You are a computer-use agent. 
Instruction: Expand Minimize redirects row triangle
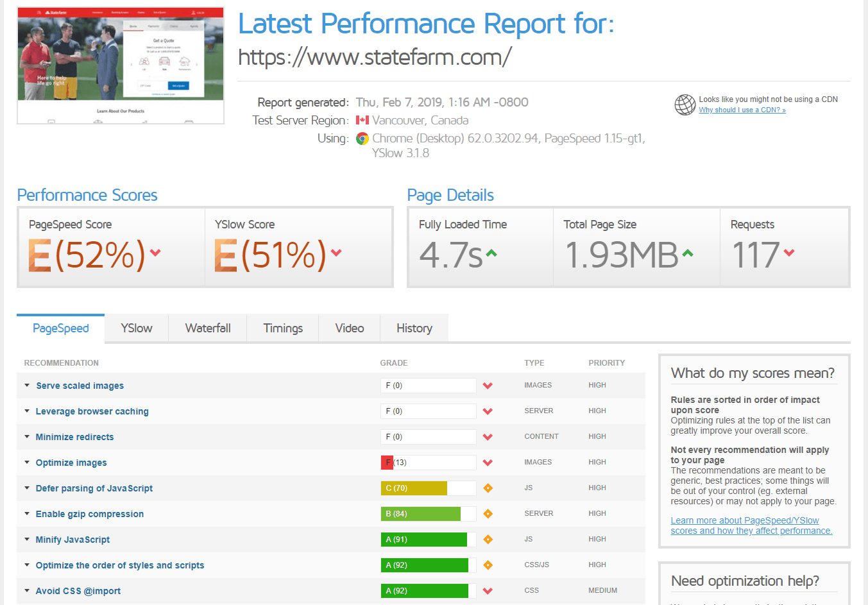pyautogui.click(x=27, y=436)
